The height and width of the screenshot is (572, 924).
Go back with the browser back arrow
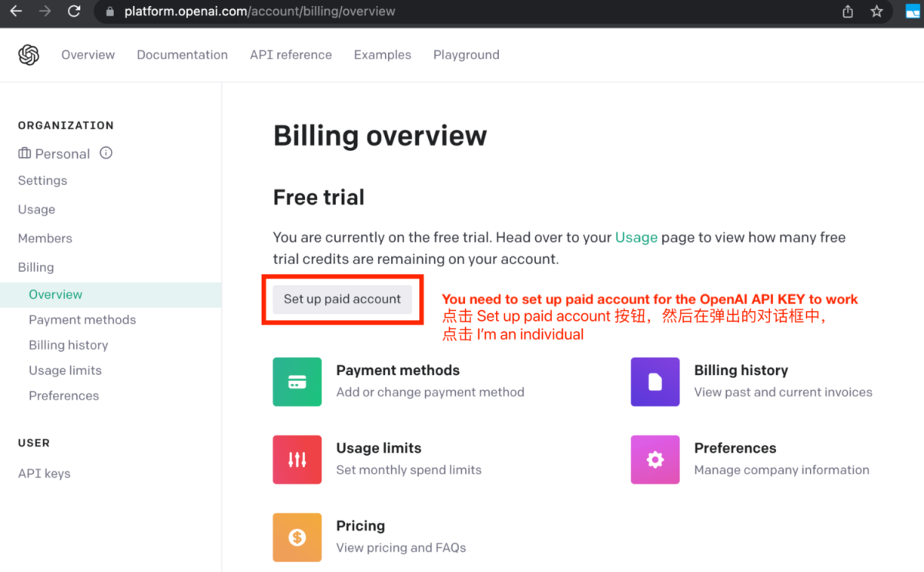point(15,12)
